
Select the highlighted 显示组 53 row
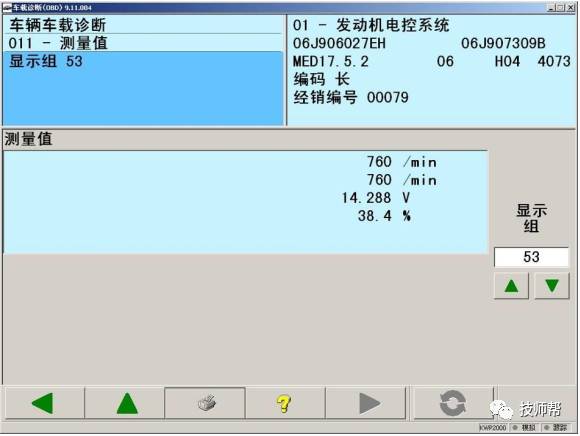coord(144,61)
